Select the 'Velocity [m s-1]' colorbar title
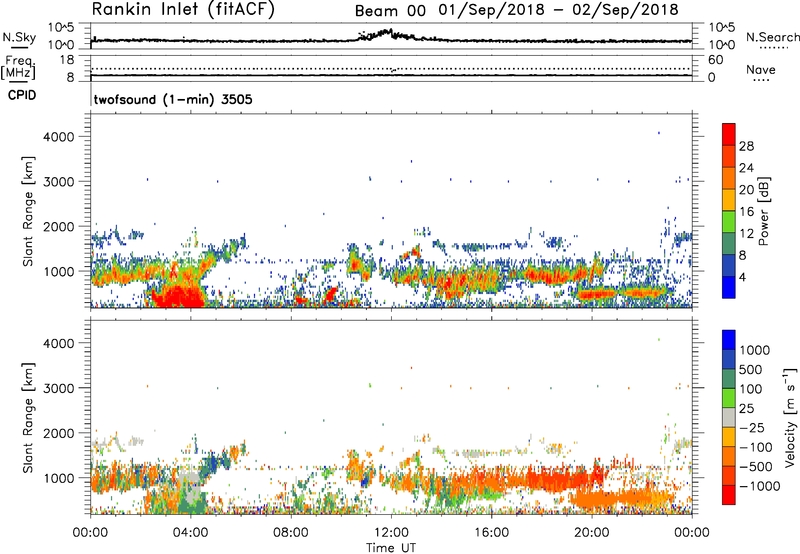This screenshot has height=554, width=800. tap(790, 417)
